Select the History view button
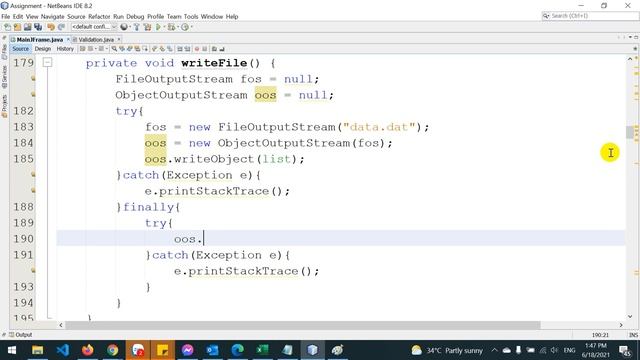This screenshot has width=640, height=360. point(65,49)
